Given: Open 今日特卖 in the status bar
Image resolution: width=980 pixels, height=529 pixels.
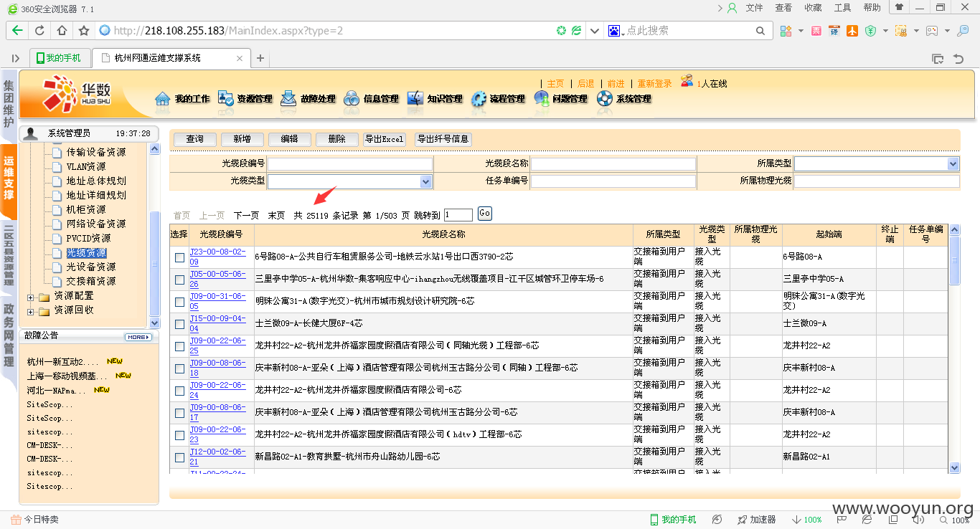Looking at the screenshot, I should [x=34, y=520].
